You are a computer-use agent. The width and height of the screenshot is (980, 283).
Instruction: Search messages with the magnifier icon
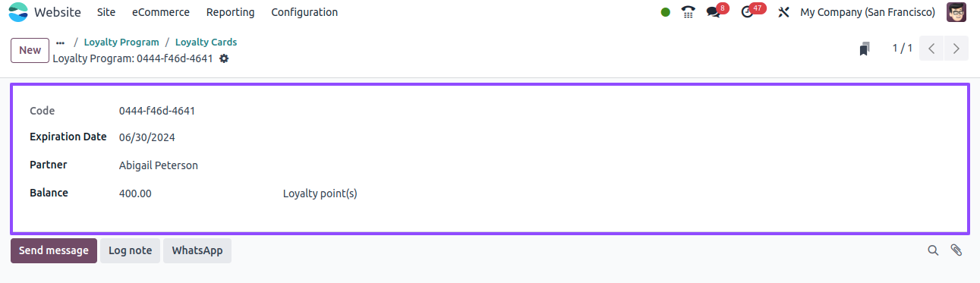(x=933, y=250)
